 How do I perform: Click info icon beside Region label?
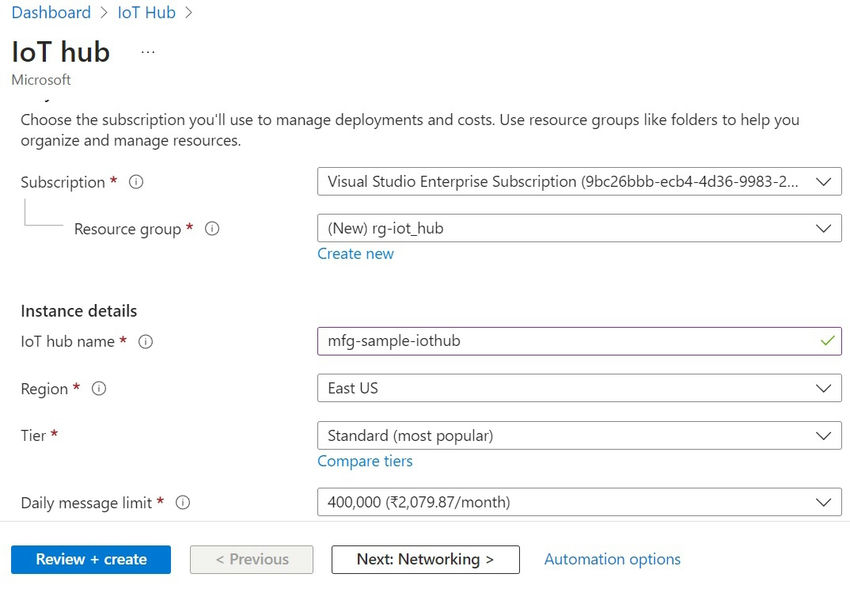(x=99, y=389)
